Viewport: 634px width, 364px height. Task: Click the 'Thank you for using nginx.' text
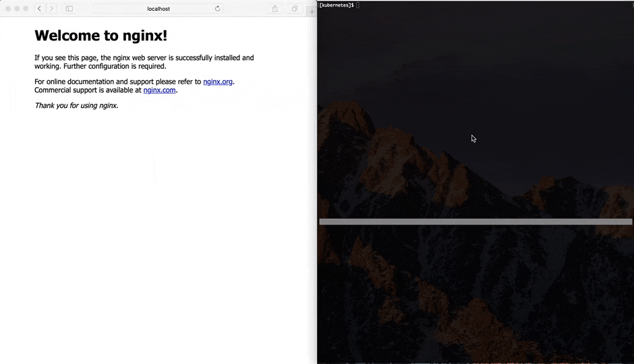click(76, 105)
